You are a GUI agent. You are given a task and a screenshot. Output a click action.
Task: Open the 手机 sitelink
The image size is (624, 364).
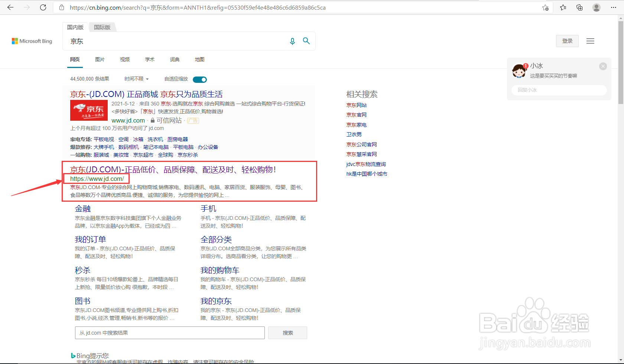pos(208,209)
